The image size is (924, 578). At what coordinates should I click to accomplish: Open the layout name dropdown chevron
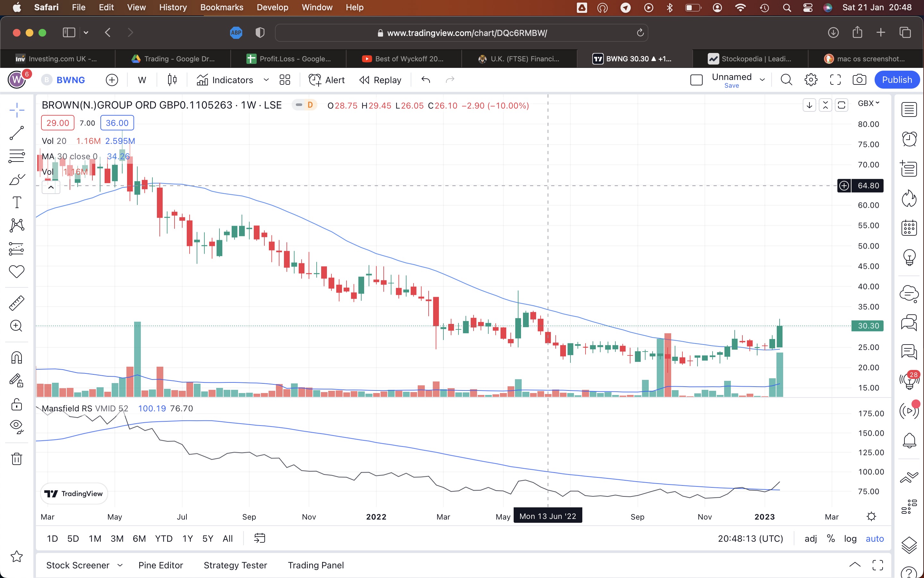tap(763, 80)
